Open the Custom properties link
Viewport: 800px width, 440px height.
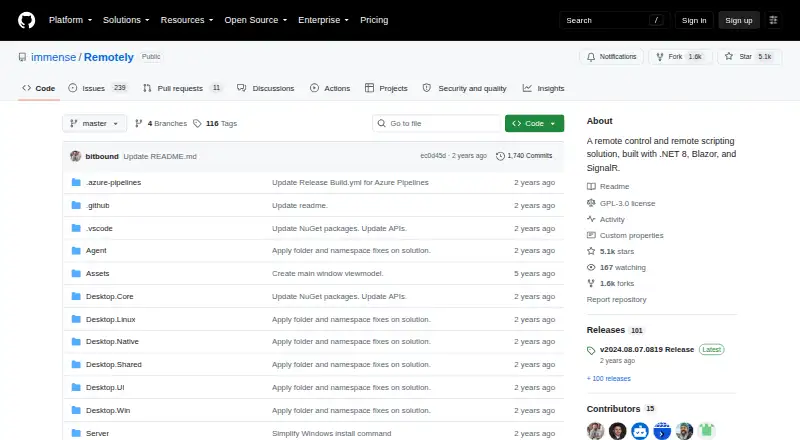click(625, 235)
